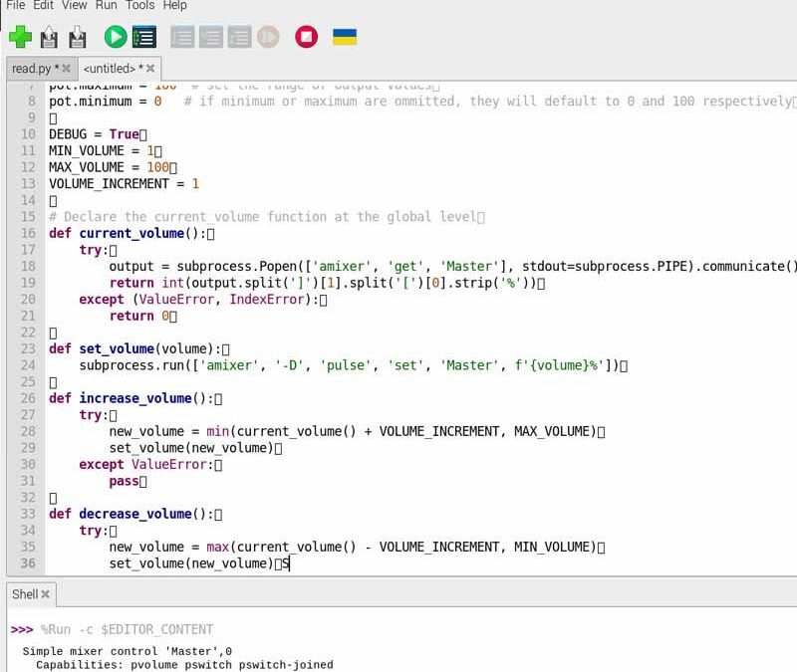Viewport: 797px width, 672px height.
Task: Click the 'except ValueError:' line 30
Action: click(146, 464)
